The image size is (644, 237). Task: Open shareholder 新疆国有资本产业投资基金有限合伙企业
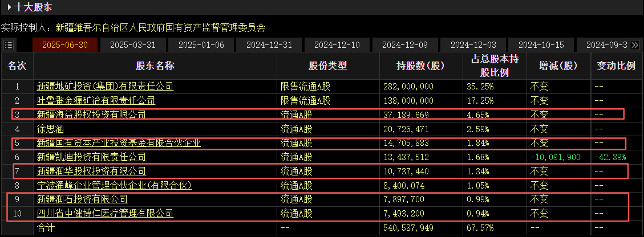point(119,143)
